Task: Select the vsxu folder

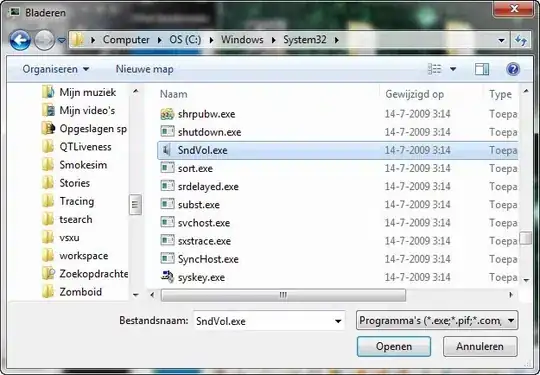Action: pyautogui.click(x=61, y=238)
